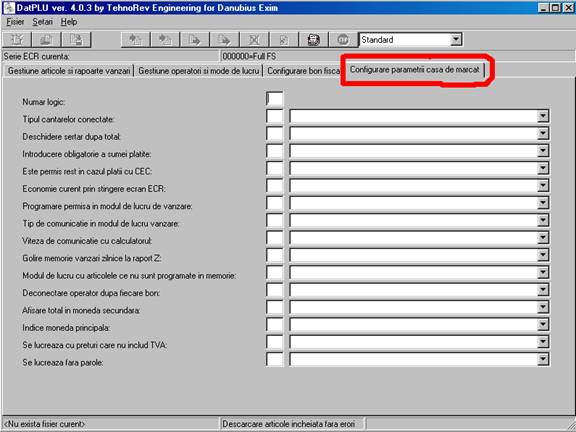Open the Fisier menu
The width and height of the screenshot is (576, 432).
pyautogui.click(x=15, y=22)
